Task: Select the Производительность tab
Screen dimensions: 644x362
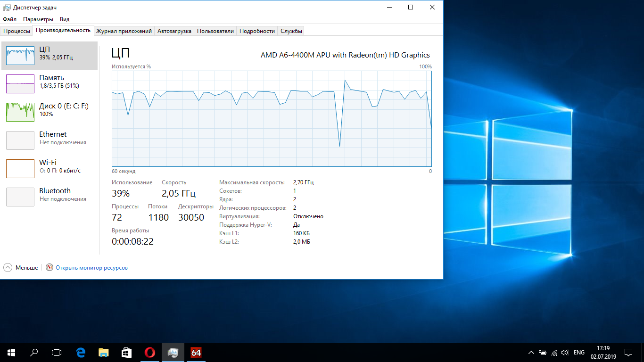Action: pos(63,30)
